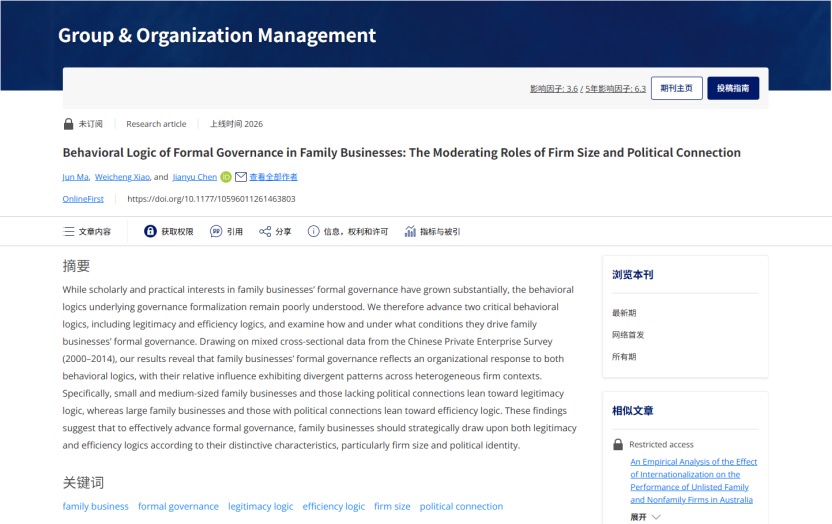Open the 影响因子: 3.6 link
Image resolution: width=832 pixels, height=524 pixels.
pyautogui.click(x=554, y=89)
